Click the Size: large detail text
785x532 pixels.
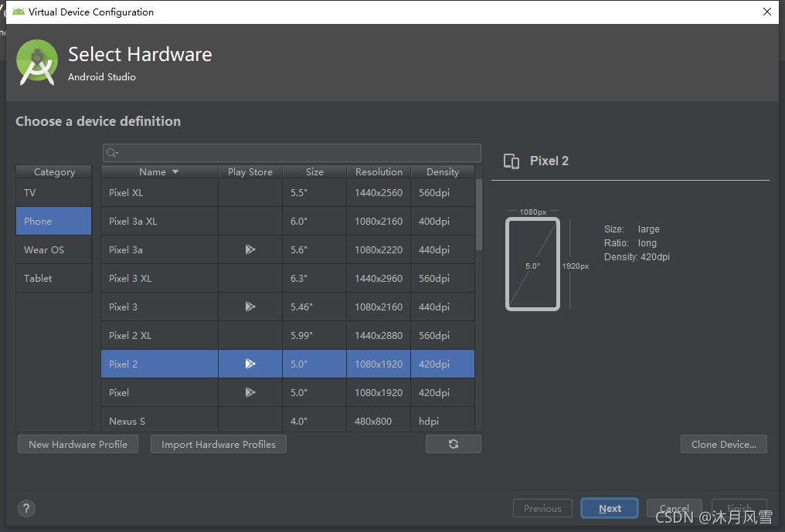(632, 229)
